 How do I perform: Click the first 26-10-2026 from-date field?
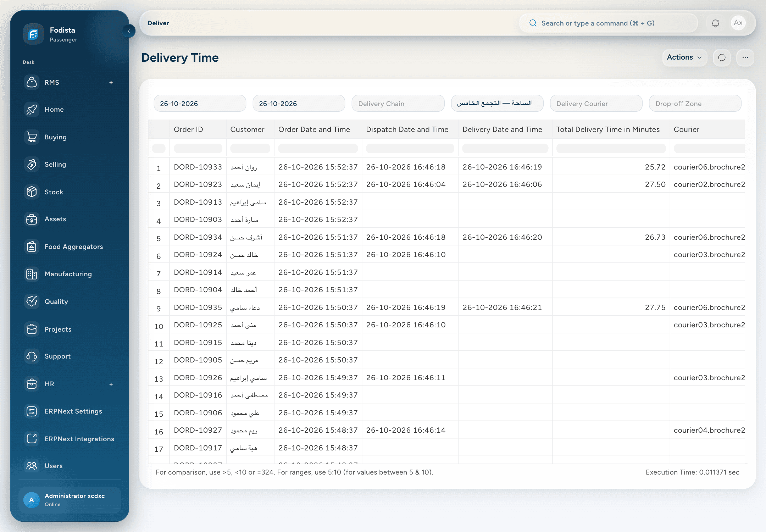coord(200,104)
